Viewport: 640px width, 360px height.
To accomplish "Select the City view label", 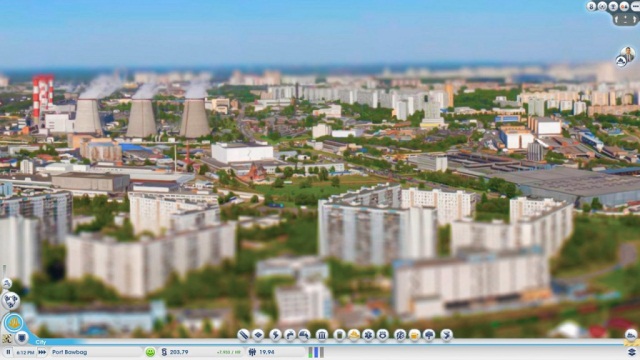I will coord(41,342).
